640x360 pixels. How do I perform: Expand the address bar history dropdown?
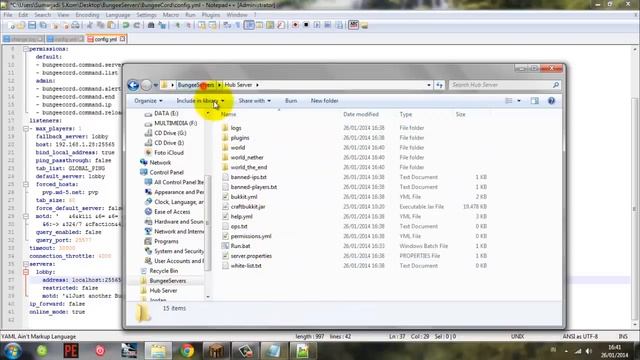pos(429,85)
